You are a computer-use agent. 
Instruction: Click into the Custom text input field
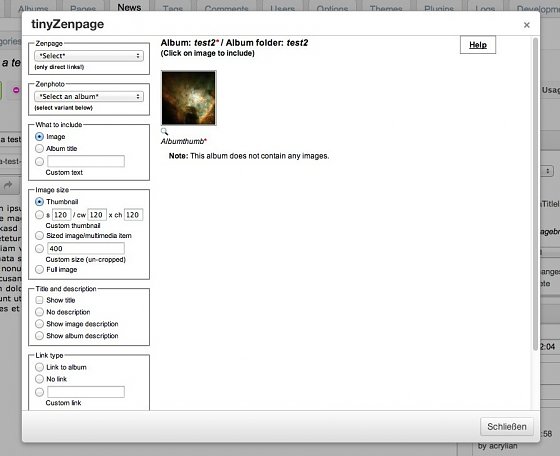click(86, 161)
